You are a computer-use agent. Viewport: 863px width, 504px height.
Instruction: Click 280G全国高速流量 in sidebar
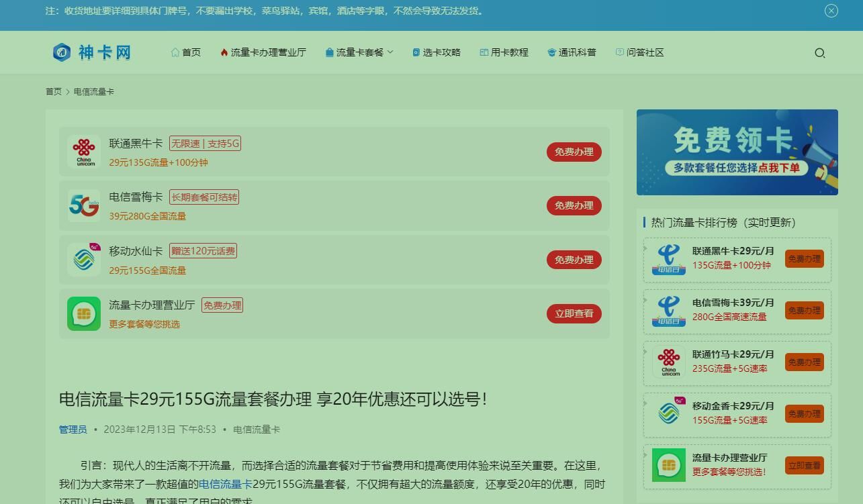coord(729,317)
